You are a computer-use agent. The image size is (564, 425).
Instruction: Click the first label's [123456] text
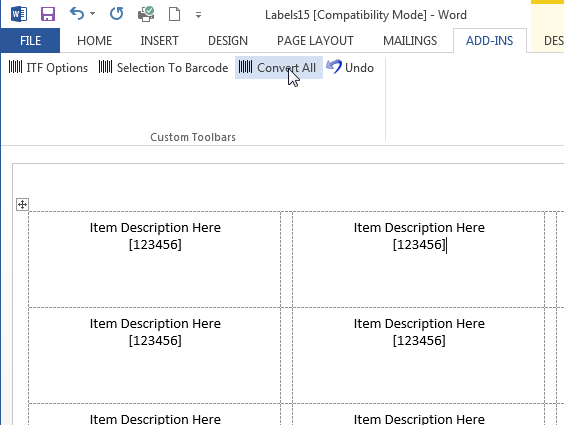pyautogui.click(x=155, y=245)
